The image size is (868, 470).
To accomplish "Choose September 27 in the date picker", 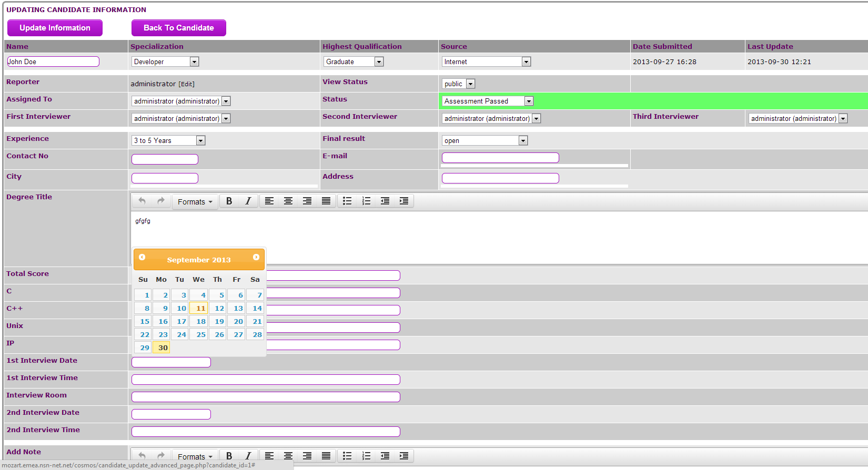I will 237,334.
